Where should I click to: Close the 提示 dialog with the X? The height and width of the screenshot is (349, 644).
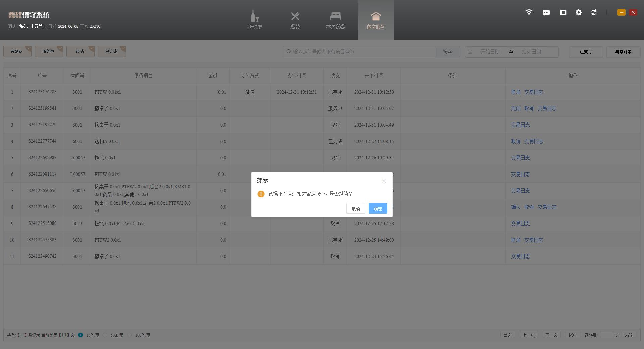click(x=384, y=181)
